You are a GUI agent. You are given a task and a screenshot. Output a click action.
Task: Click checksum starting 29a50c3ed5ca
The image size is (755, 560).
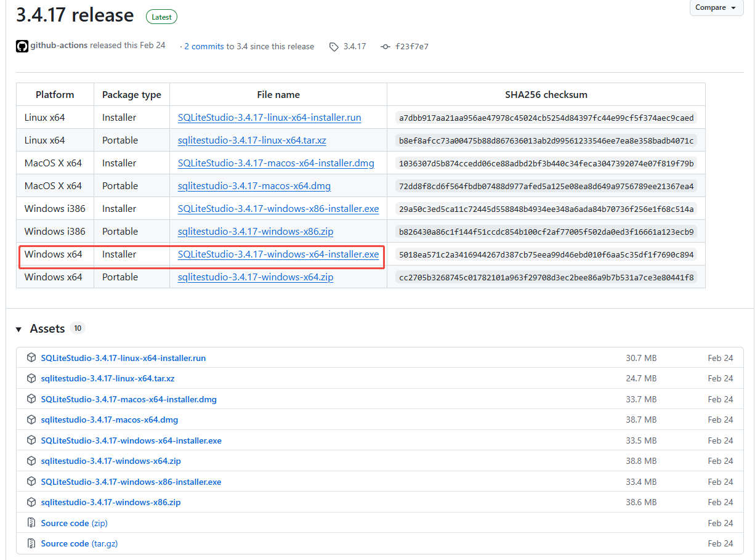[546, 209]
